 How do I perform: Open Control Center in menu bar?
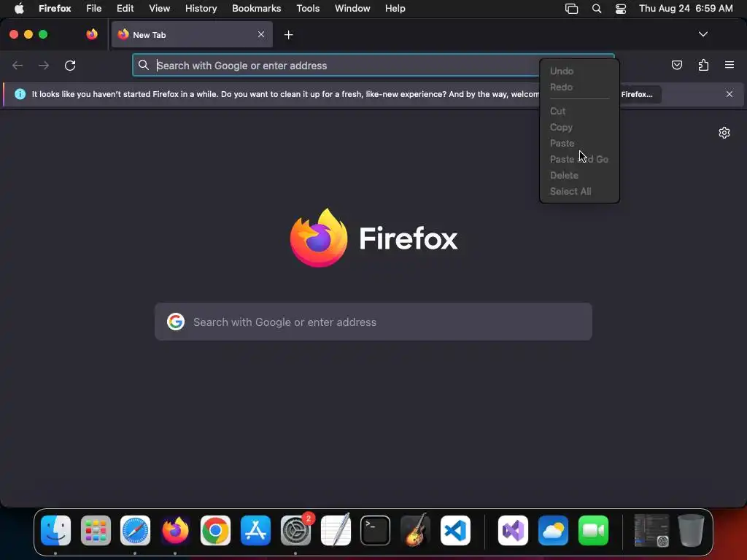click(x=620, y=9)
